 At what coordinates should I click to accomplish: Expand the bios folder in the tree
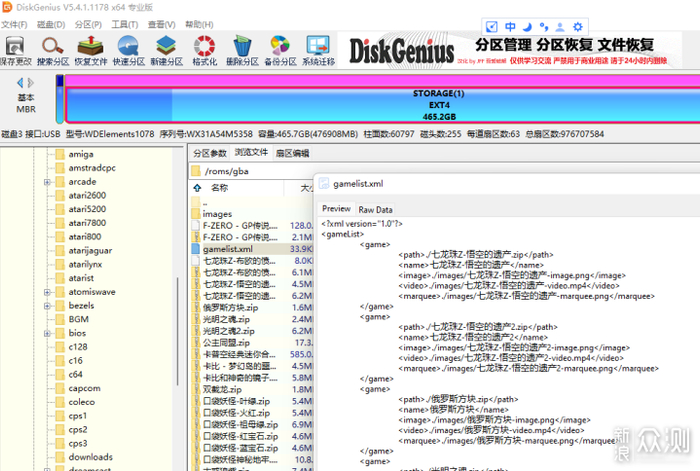click(x=47, y=332)
